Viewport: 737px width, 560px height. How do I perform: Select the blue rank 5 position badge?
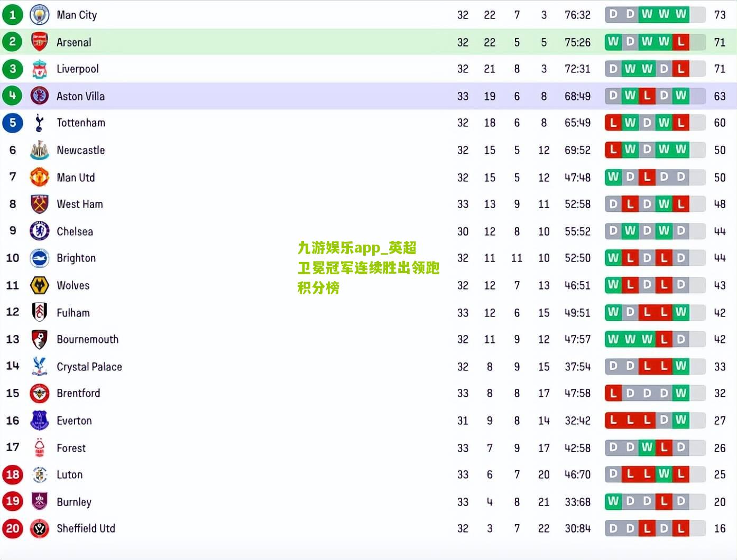point(13,123)
